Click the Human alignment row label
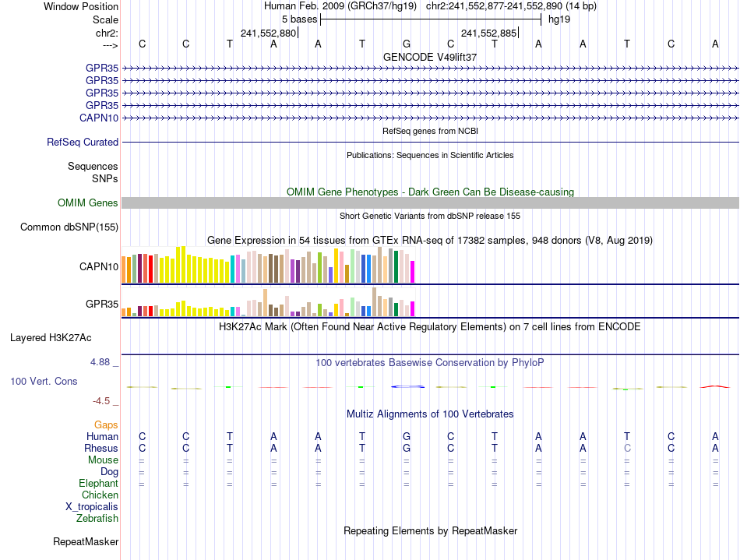The height and width of the screenshot is (560, 740). 102,436
